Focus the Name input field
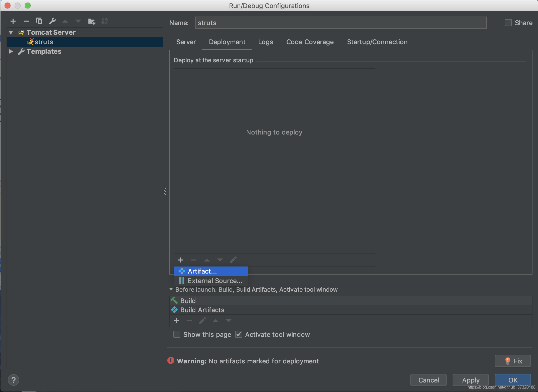Screen dimensions: 538x392 click(x=341, y=23)
